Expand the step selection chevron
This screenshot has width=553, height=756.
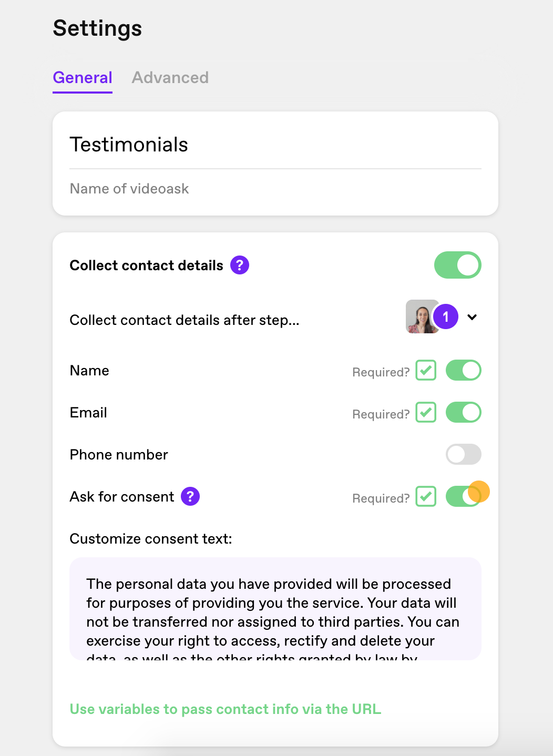(472, 317)
